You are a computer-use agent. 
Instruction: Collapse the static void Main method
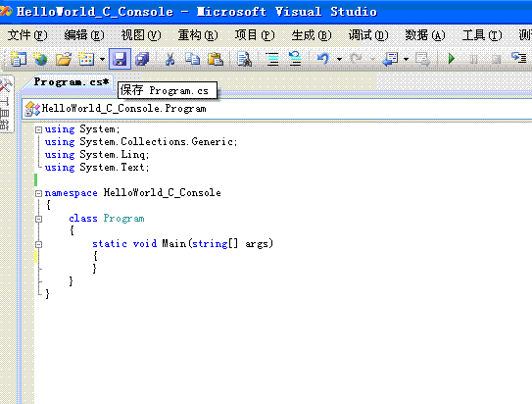pos(38,244)
